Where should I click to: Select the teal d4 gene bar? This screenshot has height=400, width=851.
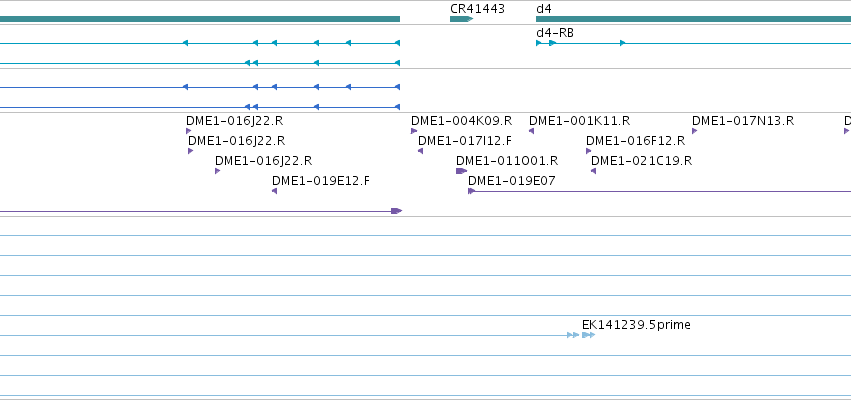[x=693, y=19]
